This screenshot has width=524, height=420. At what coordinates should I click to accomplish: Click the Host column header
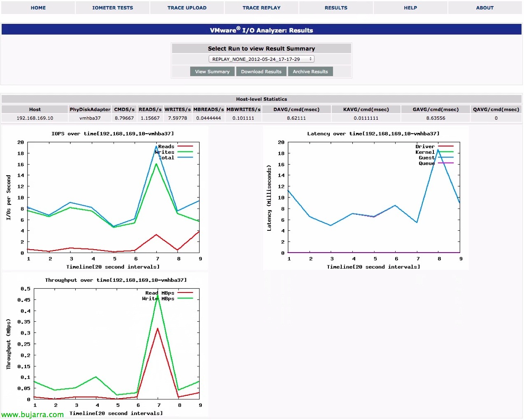click(35, 109)
